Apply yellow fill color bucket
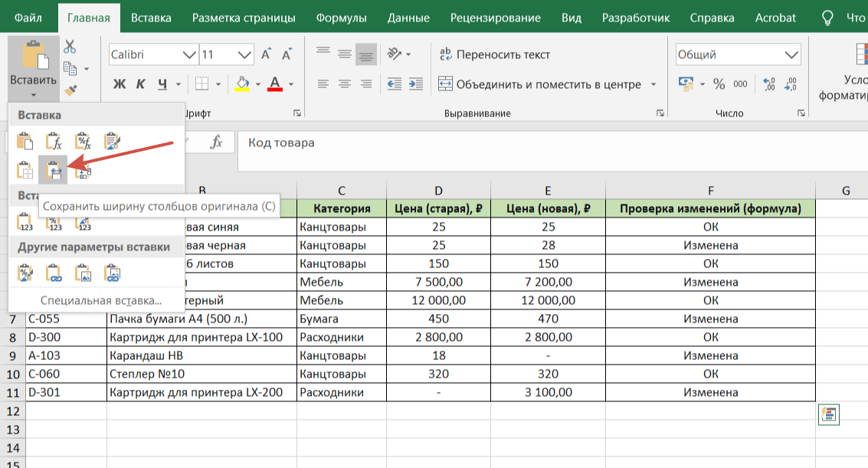 pos(242,84)
